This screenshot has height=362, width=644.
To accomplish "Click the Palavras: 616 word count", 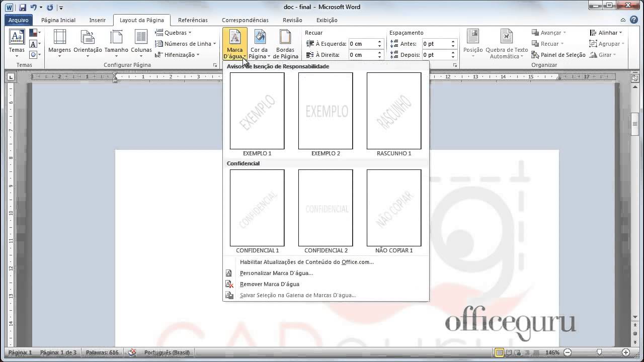I will tap(102, 352).
